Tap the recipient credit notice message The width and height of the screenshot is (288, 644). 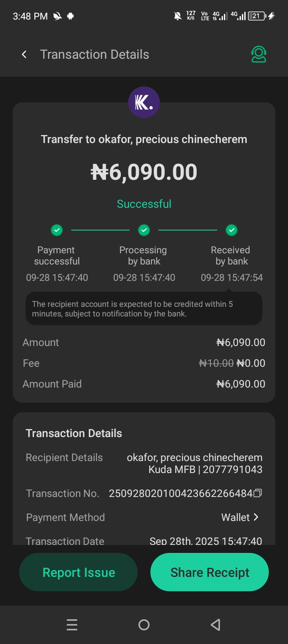[x=144, y=309]
